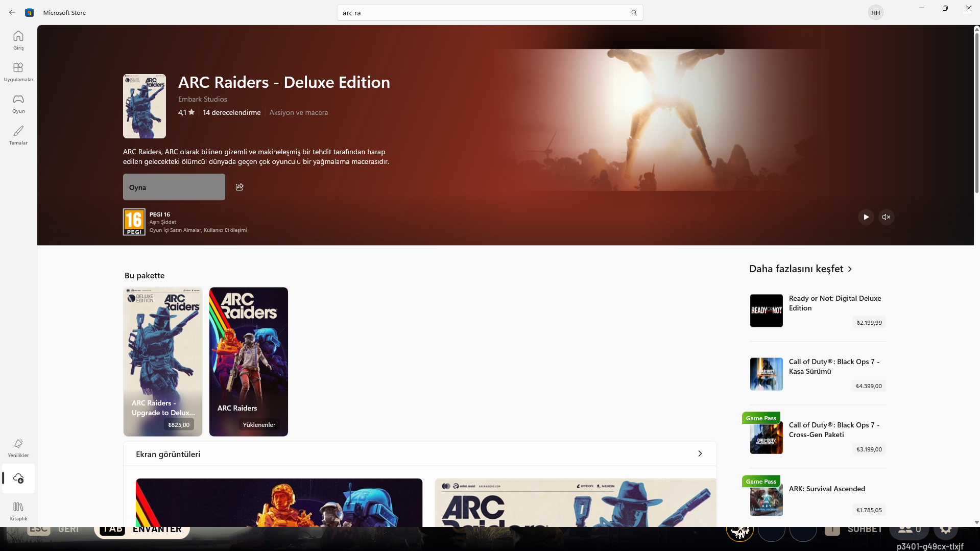Click the Black Ops 7 Kasa Sürümü thumbnail
This screenshot has height=551, width=980.
(x=766, y=374)
